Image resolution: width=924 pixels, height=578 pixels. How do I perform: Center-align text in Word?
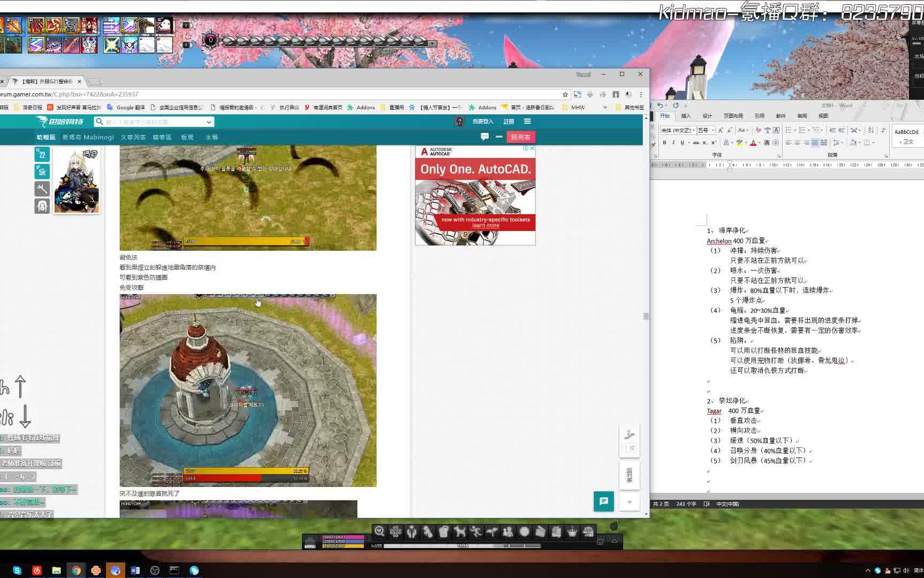point(797,142)
